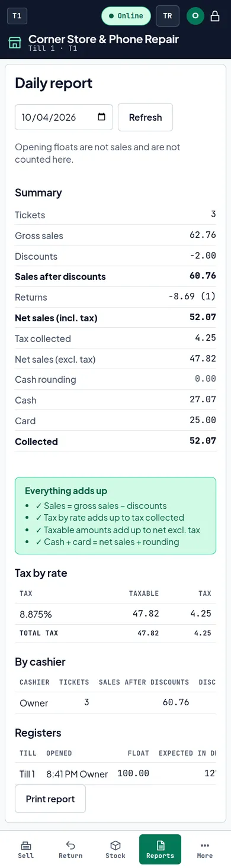Select the Reports tab
231x868 pixels.
point(160,850)
